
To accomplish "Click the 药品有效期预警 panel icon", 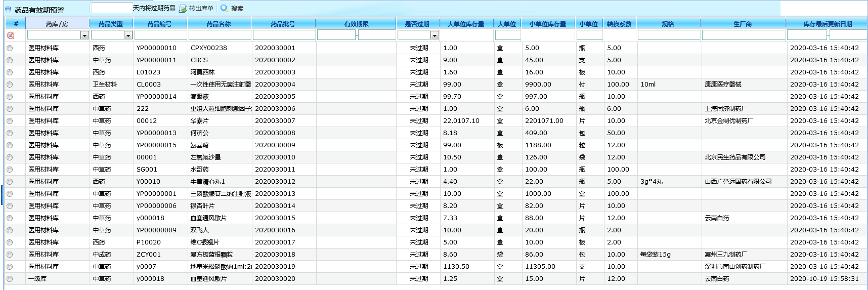I will click(8, 9).
